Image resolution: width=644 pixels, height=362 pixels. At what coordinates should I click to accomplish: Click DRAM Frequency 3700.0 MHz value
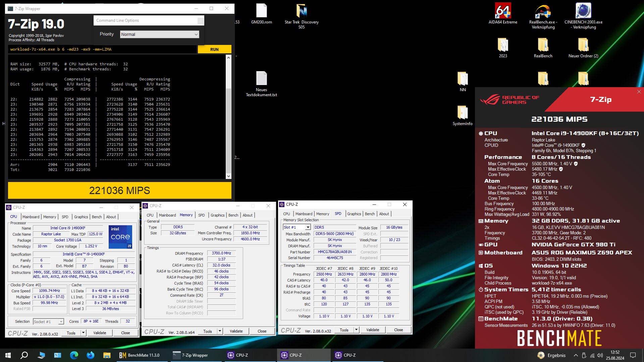[221, 253]
